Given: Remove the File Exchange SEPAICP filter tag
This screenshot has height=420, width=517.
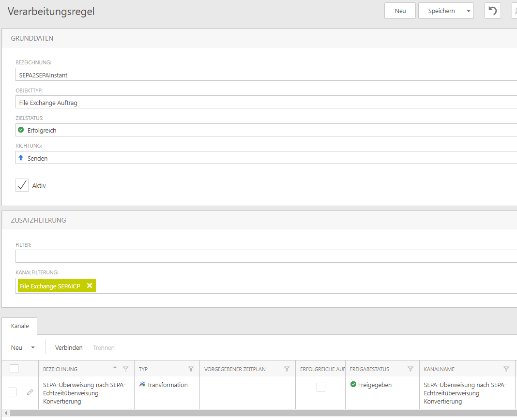Looking at the screenshot, I should click(89, 286).
